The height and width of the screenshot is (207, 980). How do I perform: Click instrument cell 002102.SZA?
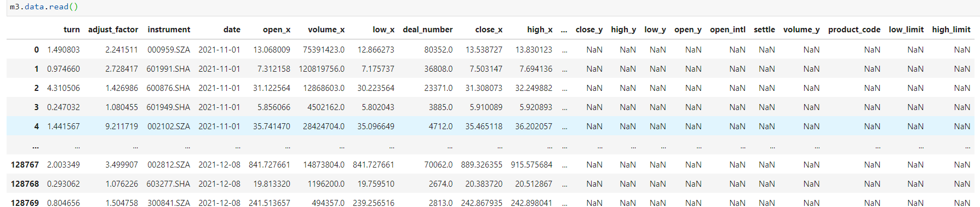click(169, 127)
